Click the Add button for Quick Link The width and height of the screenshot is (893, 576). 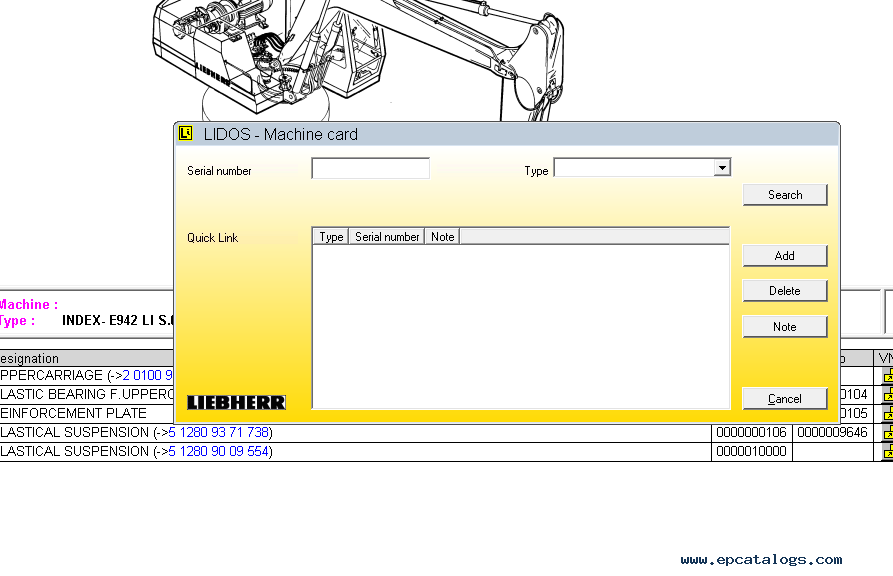click(785, 256)
